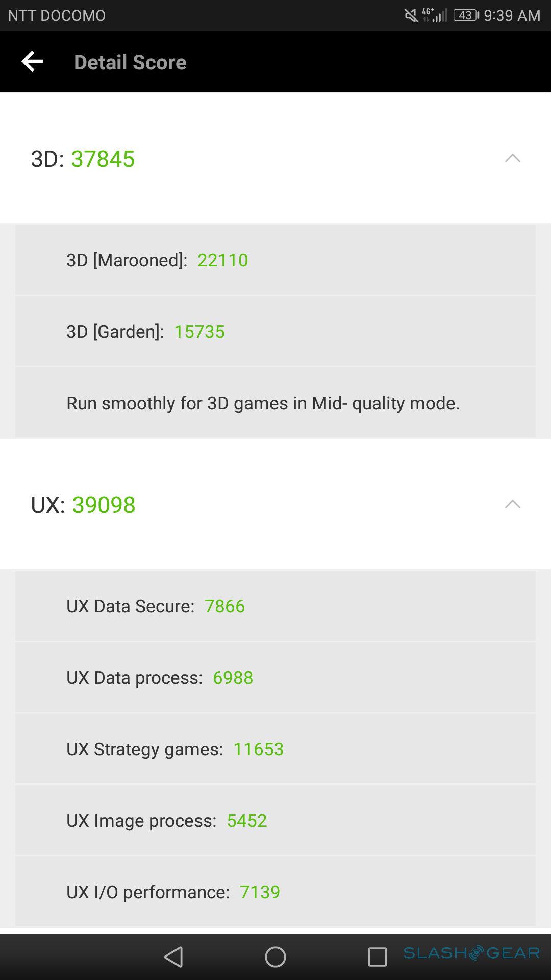551x980 pixels.
Task: Tap the 3D games quality description text
Action: pyautogui.click(x=263, y=403)
